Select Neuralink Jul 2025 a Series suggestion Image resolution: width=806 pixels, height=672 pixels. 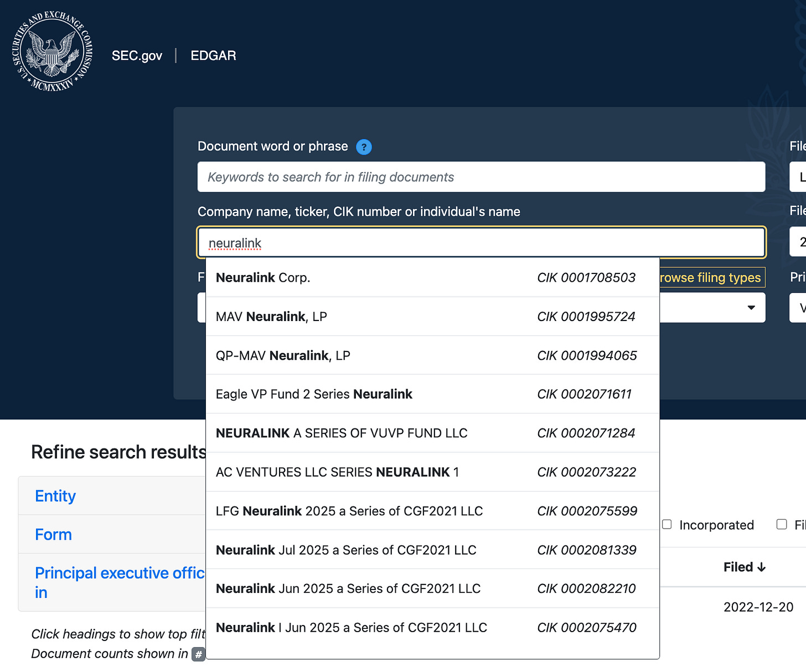point(432,550)
